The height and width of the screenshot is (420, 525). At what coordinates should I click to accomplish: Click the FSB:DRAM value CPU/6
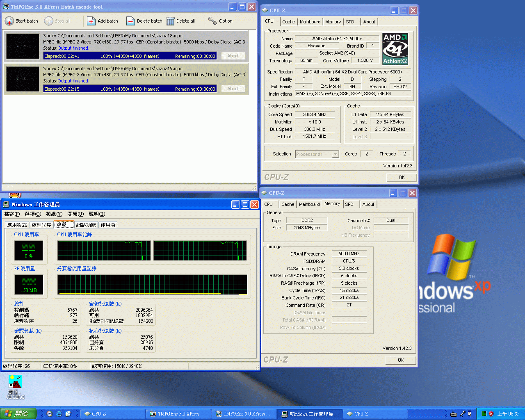[349, 261]
